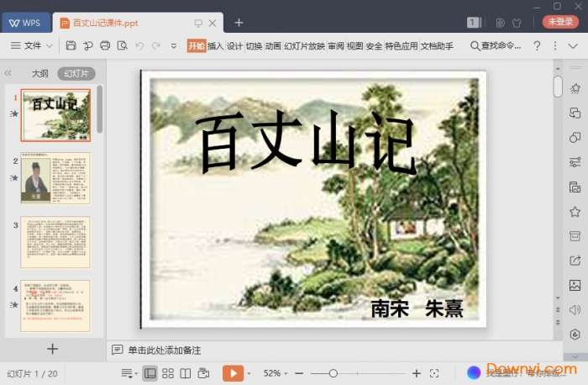Viewport: 588px width, 385px height.
Task: Select the 特色应用 ribbon tab
Action: [x=402, y=45]
